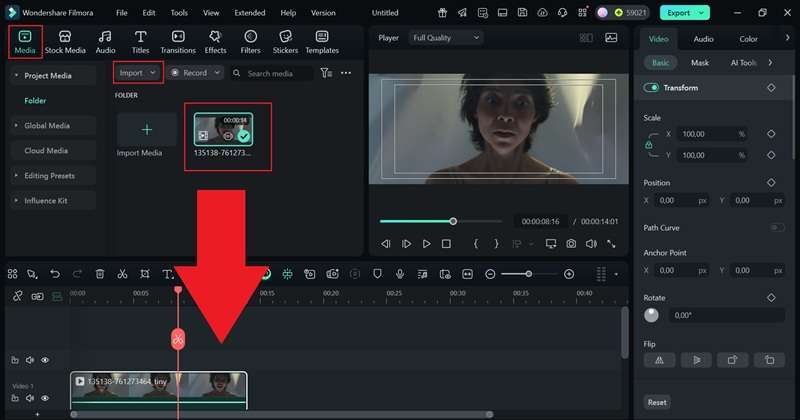The height and width of the screenshot is (420, 800).
Task: Click the player progress slider handle
Action: 453,221
